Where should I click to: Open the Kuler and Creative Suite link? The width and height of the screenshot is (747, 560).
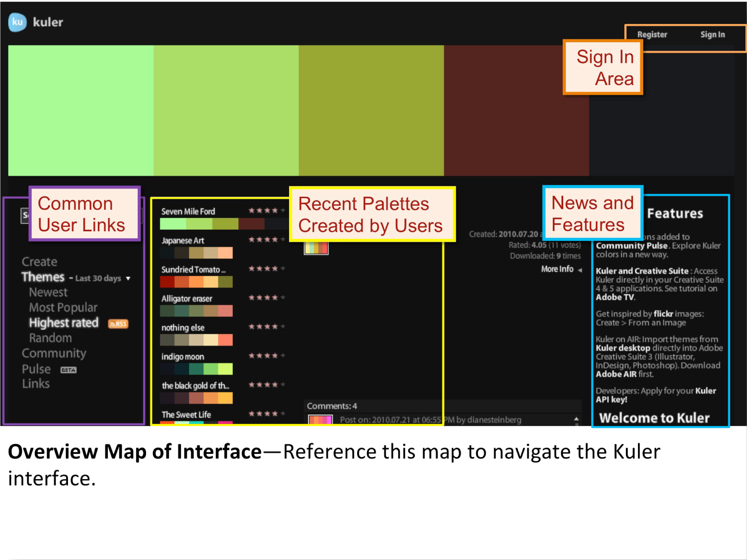point(642,271)
